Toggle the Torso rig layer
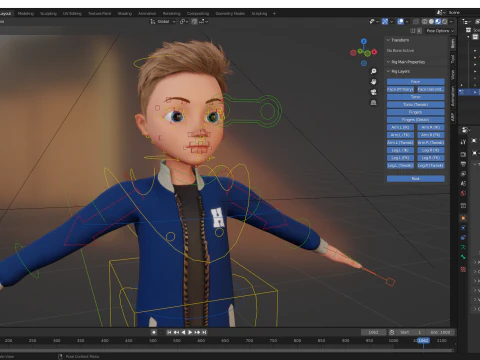Image resolution: width=480 pixels, height=360 pixels. pyautogui.click(x=415, y=97)
